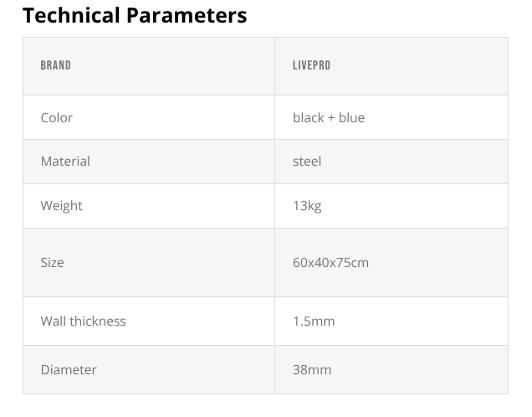Click the '13kg' weight value
Screen dimensions: 532x417
point(306,205)
